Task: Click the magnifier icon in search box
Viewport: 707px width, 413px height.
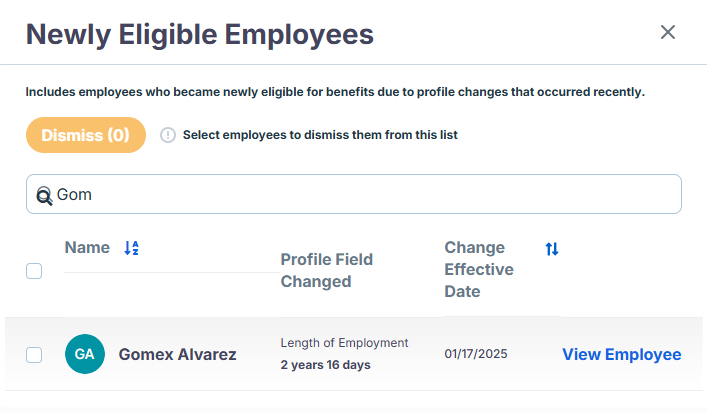Action: coord(44,195)
